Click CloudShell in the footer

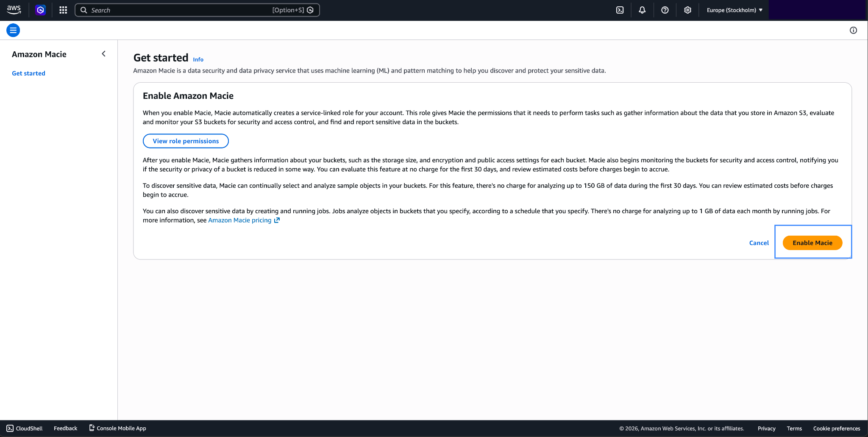click(25, 428)
